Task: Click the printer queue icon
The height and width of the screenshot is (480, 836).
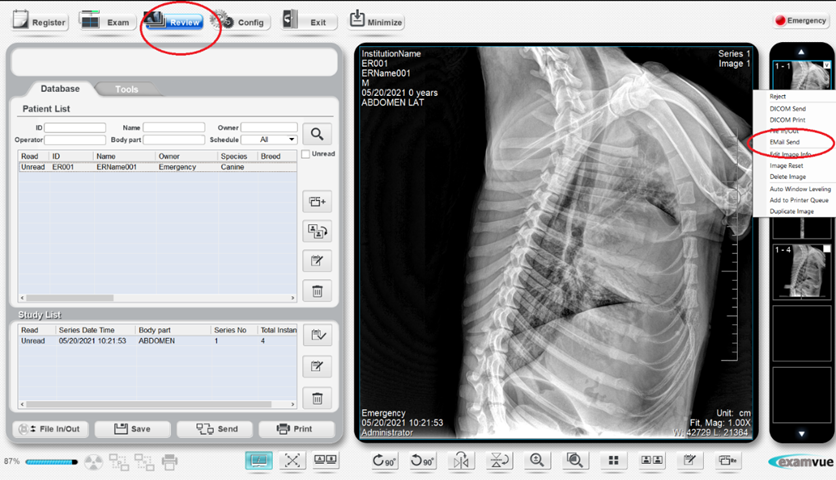Action: [x=170, y=462]
